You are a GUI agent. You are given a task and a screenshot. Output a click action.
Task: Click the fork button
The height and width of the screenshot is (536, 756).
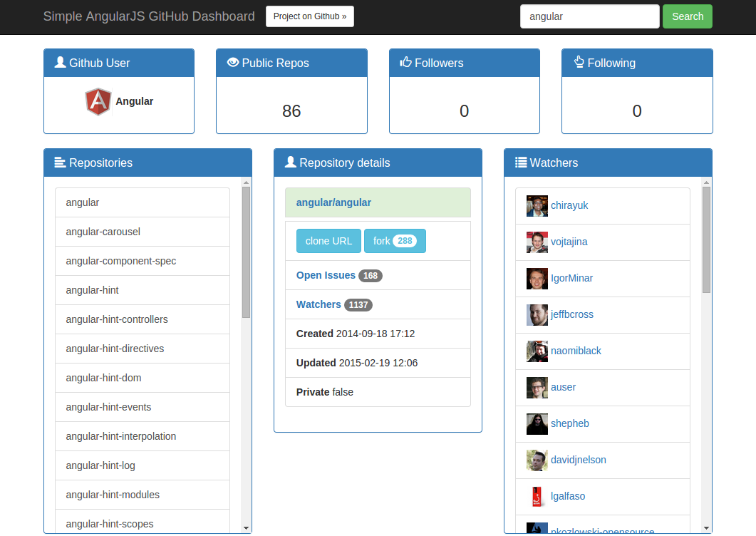(395, 241)
